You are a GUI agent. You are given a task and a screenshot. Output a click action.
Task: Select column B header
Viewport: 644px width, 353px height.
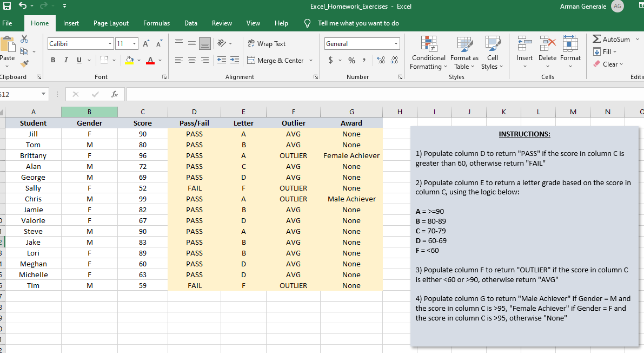click(89, 112)
